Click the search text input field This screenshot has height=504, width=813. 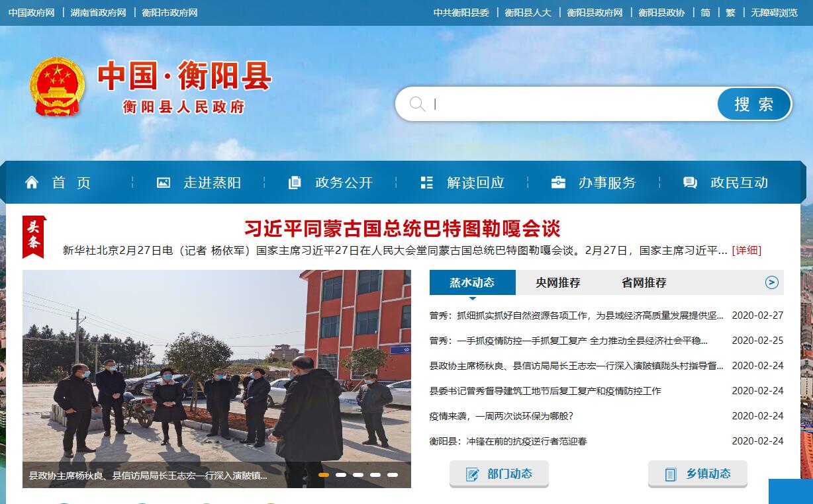point(573,104)
